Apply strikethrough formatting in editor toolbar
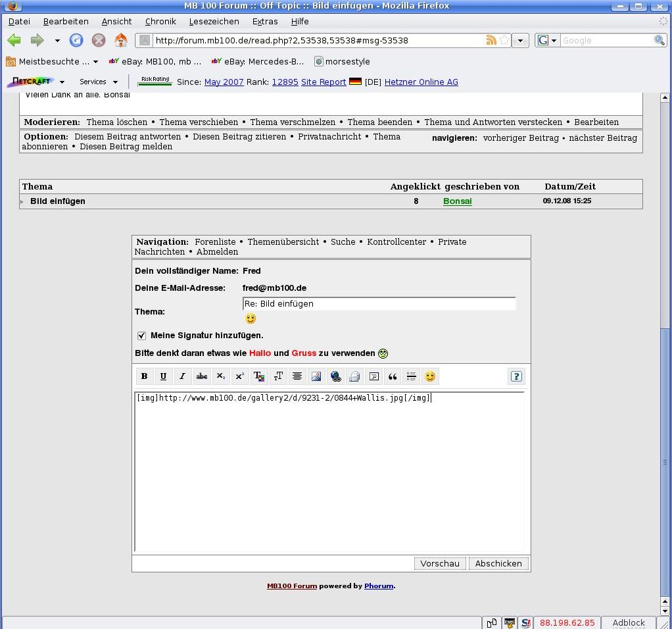The height and width of the screenshot is (629, 672). pyautogui.click(x=202, y=376)
